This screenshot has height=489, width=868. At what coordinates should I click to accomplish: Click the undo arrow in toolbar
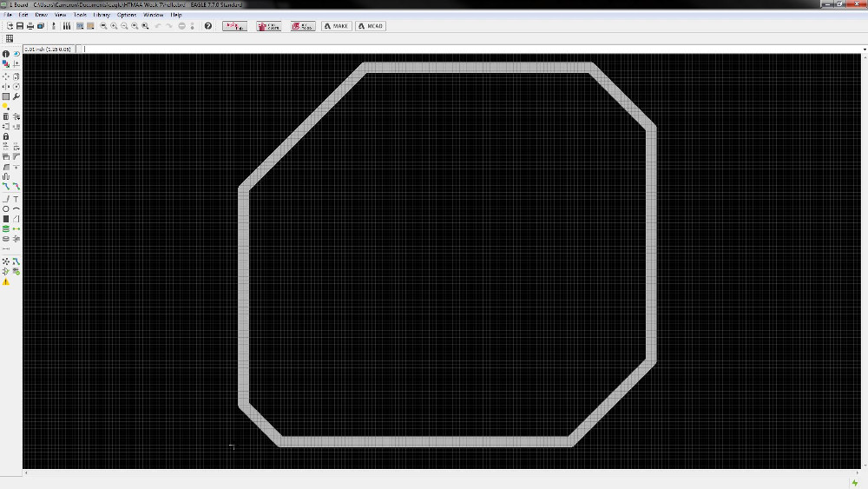[158, 26]
